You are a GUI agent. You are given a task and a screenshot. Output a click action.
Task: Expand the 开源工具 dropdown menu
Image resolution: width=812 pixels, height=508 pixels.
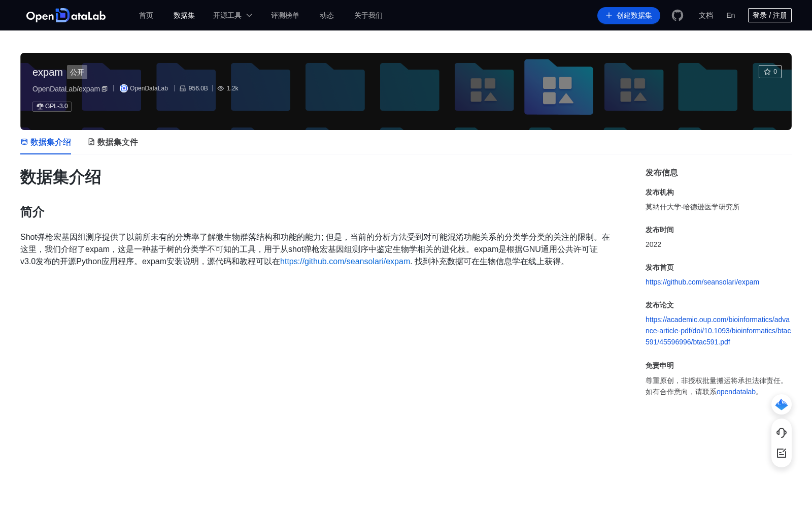pos(232,15)
